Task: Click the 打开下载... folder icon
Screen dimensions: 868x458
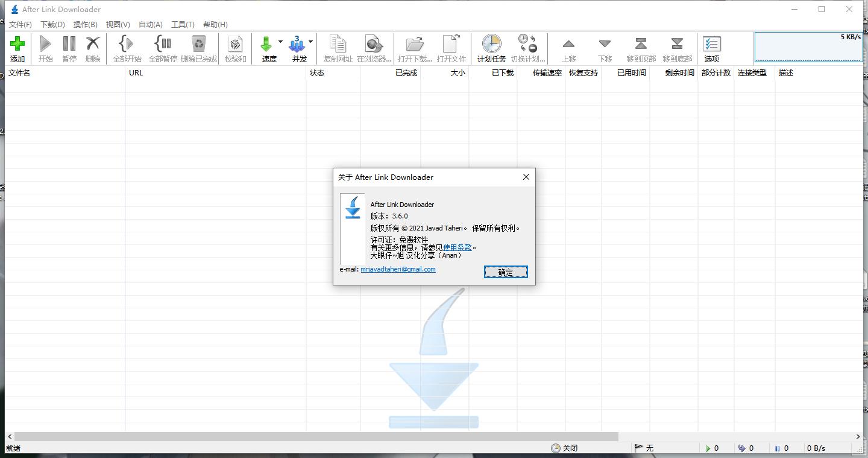Action: coord(415,43)
